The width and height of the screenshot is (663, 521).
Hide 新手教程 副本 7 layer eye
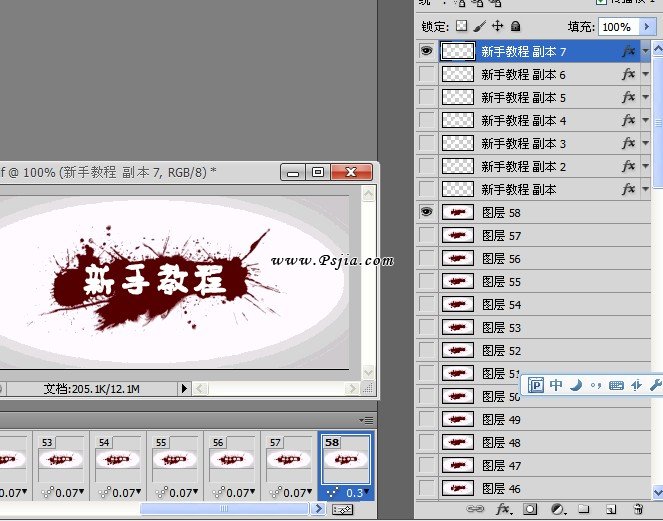(x=427, y=51)
